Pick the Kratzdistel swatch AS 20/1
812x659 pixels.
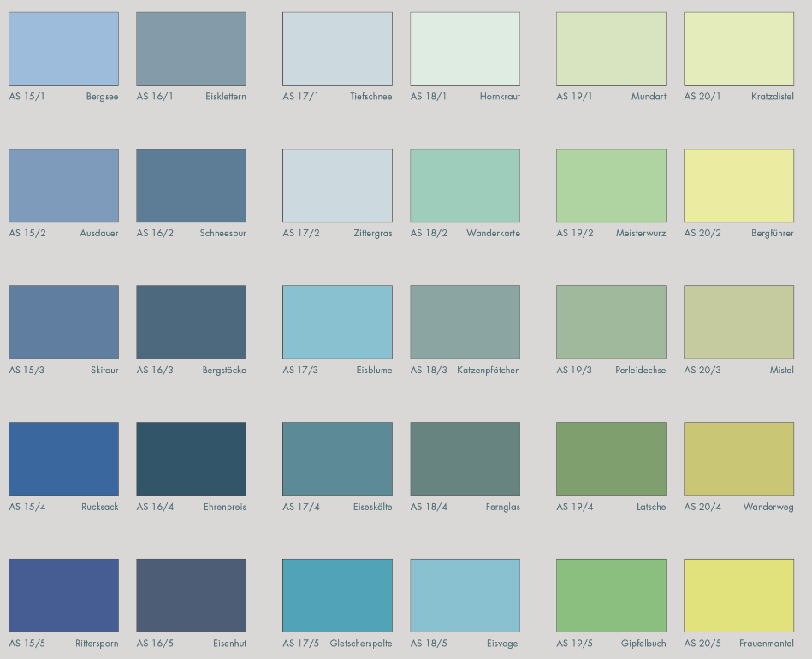tap(739, 49)
